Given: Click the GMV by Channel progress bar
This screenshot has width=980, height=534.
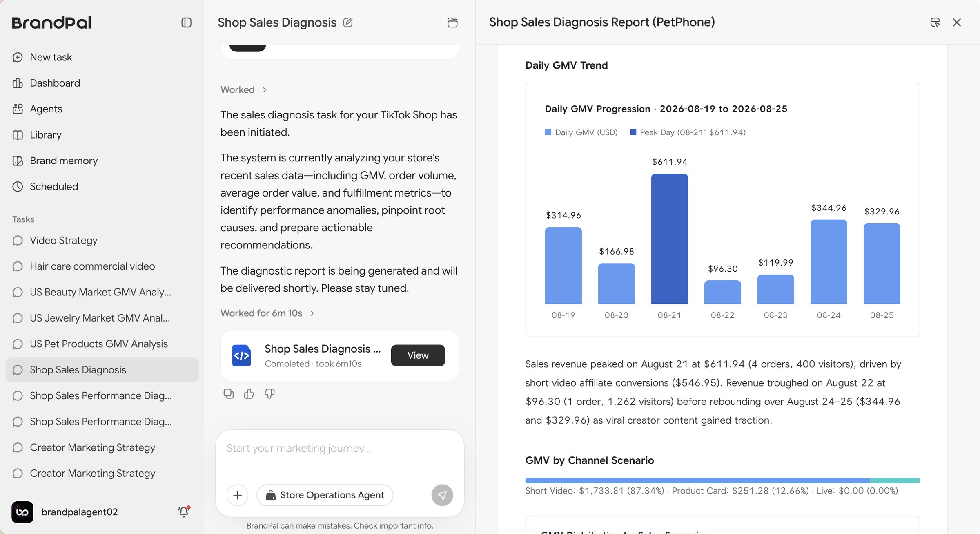Looking at the screenshot, I should pyautogui.click(x=722, y=480).
